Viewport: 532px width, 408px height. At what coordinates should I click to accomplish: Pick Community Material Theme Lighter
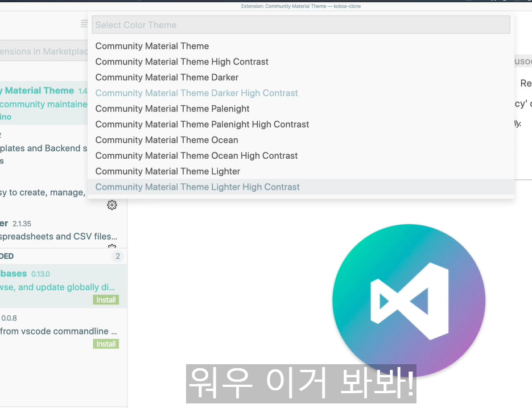coord(301,171)
